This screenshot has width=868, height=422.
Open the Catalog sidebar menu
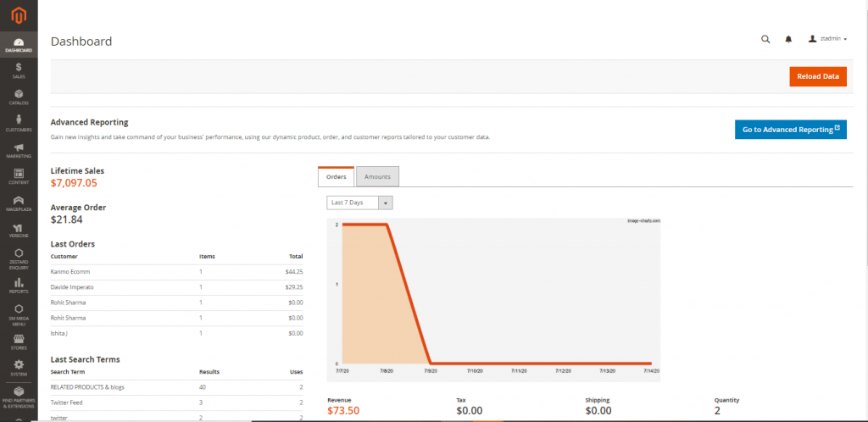(19, 97)
